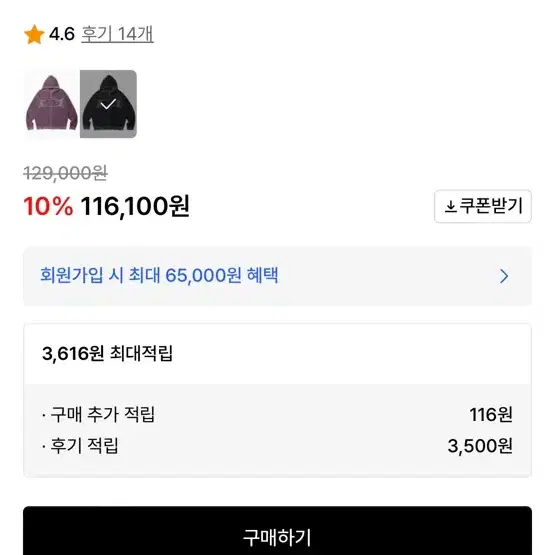Viewport: 555px width, 555px height.
Task: Click the 116원 purchase reward amount
Action: tap(491, 414)
